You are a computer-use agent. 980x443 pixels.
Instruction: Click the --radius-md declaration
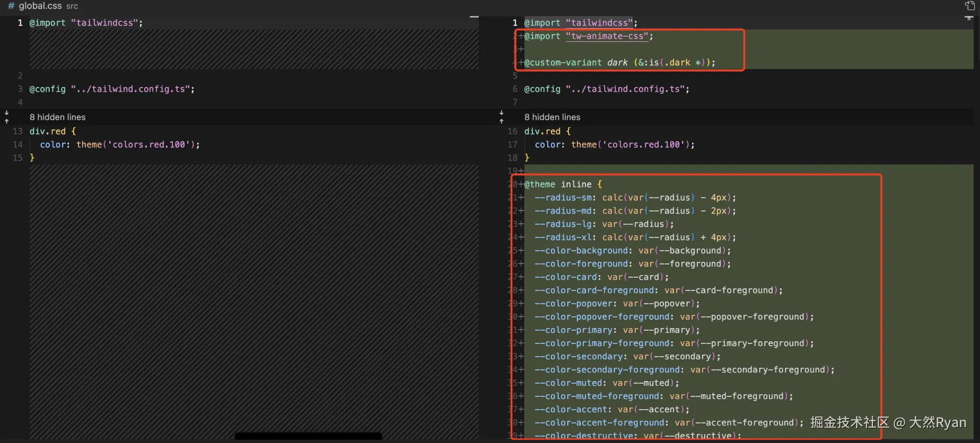tap(635, 211)
